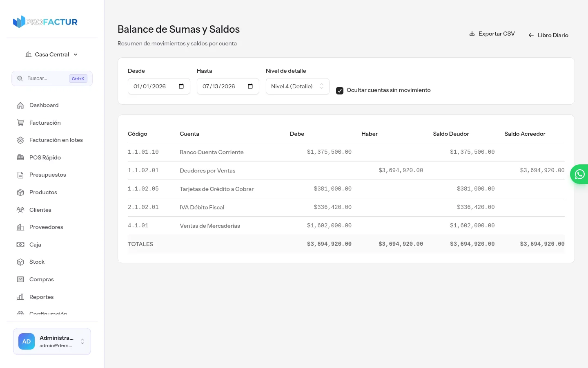Screen dimensions: 588x368
Task: Click account code 1.1.01.10
Action: pos(143,152)
